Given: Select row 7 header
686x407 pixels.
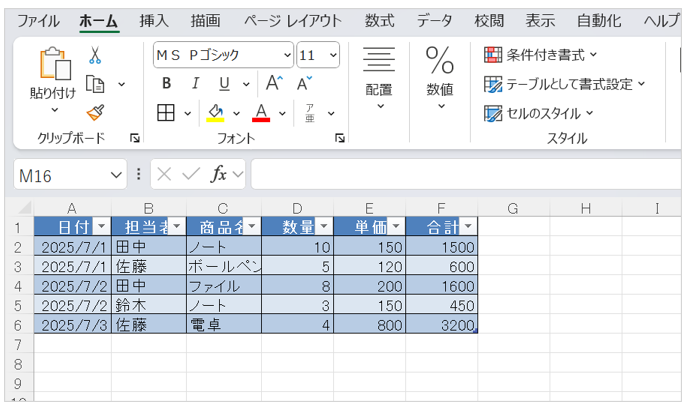Looking at the screenshot, I should tap(18, 344).
